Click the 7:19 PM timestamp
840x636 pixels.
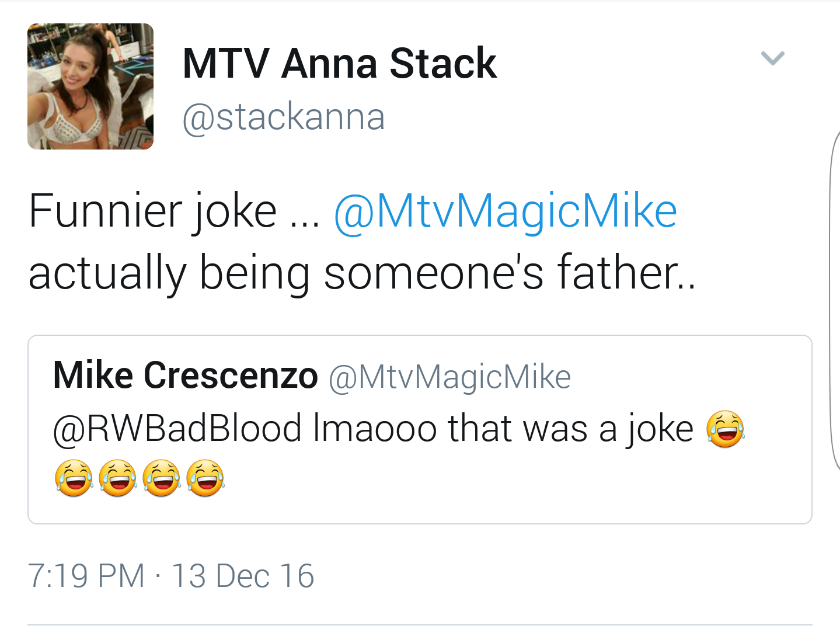[x=86, y=576]
